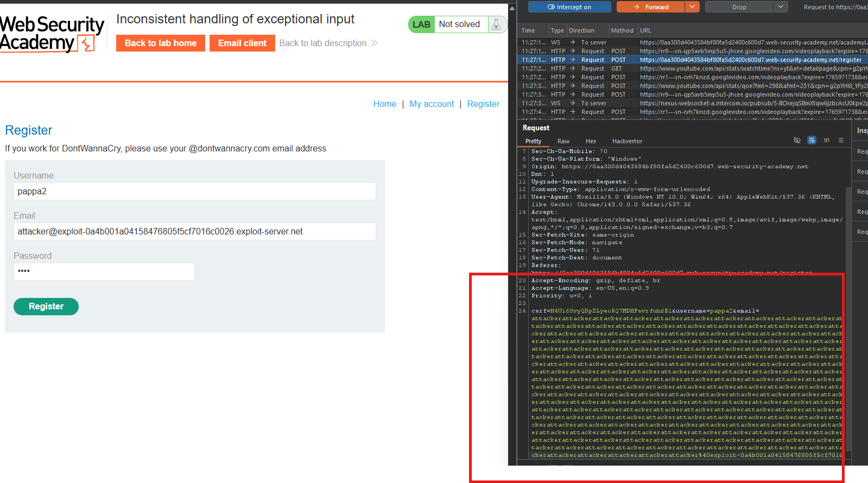The height and width of the screenshot is (483, 868).
Task: Click the Origin header line in request
Action: click(669, 167)
